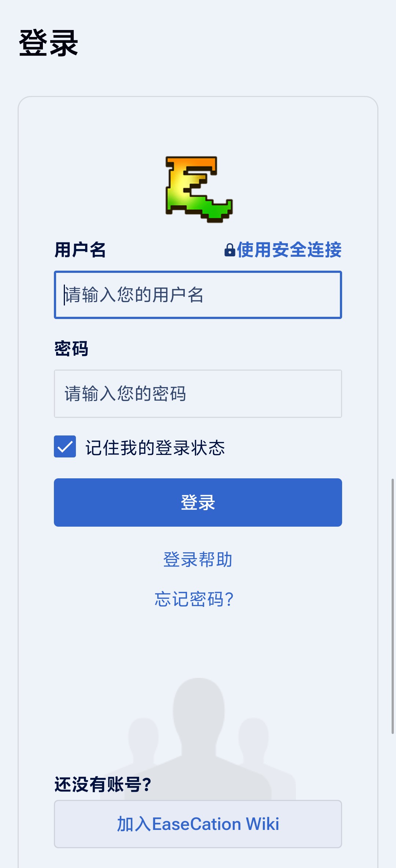Click the 密码 field label
Screen dimensions: 396x868
coord(71,349)
